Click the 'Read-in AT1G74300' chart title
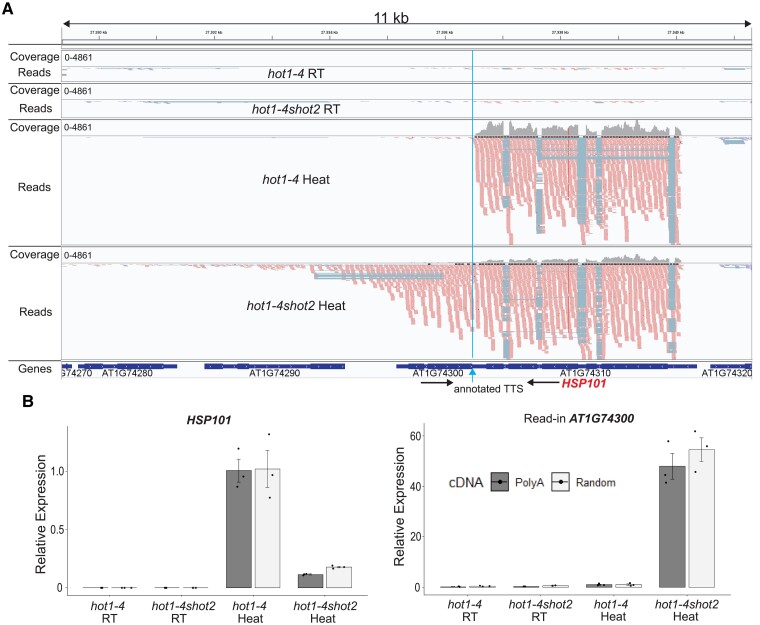Viewport: 760px width, 625px height. tap(579, 418)
